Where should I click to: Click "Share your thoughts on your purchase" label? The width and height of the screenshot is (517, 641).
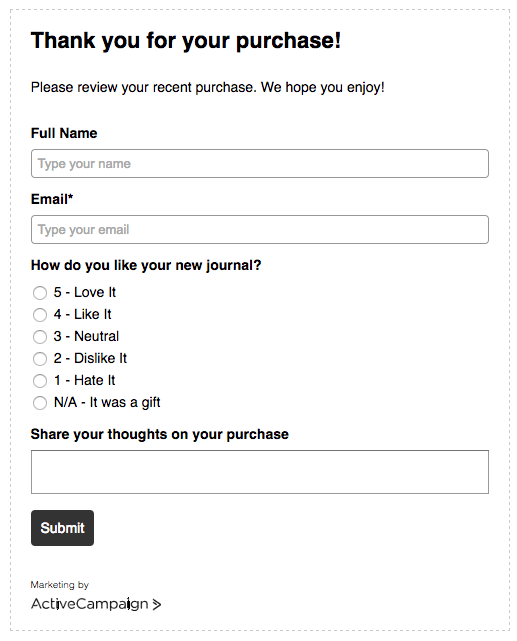(160, 434)
